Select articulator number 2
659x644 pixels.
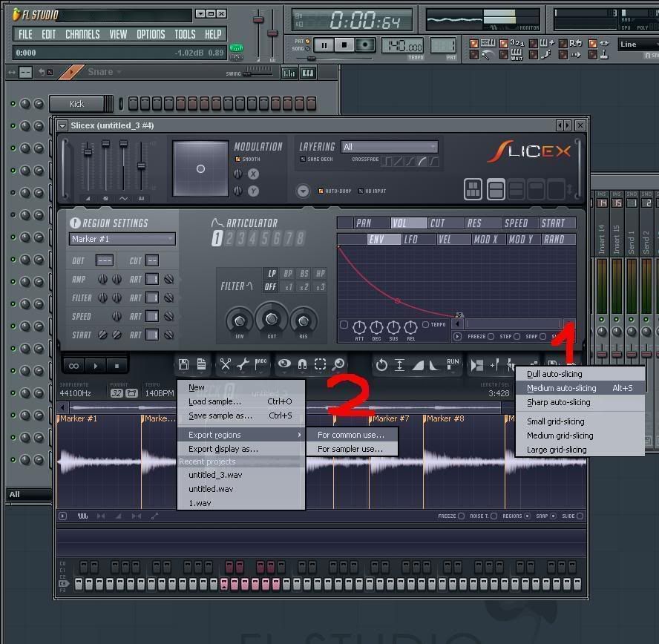[x=229, y=239]
